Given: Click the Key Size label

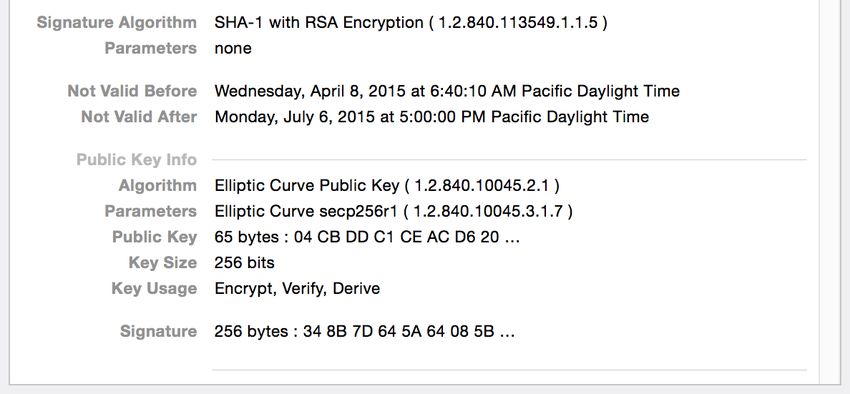Looking at the screenshot, I should [163, 263].
